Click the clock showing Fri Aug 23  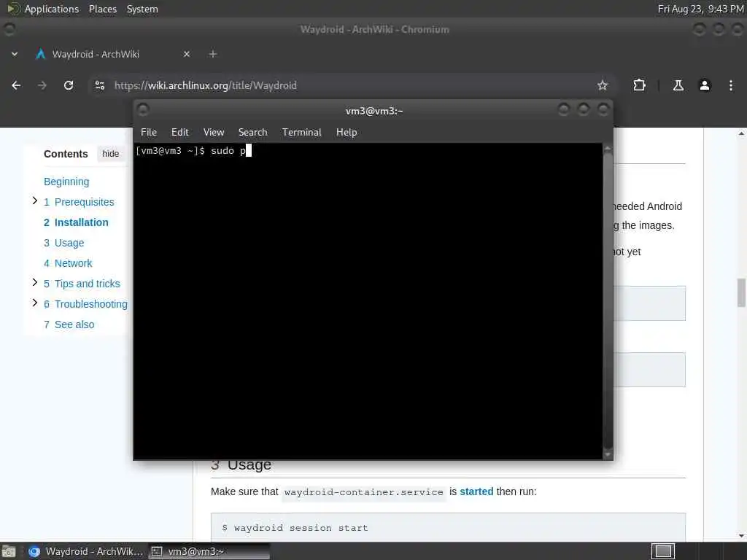pyautogui.click(x=700, y=9)
